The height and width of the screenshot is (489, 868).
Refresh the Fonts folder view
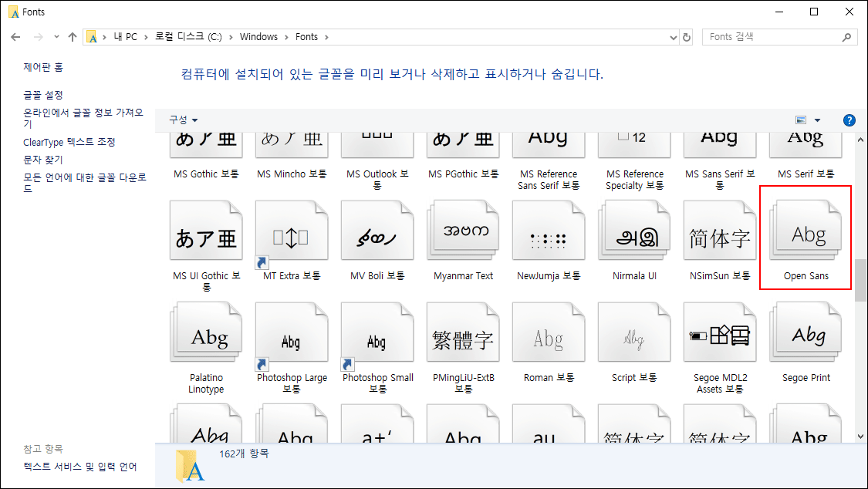(687, 37)
